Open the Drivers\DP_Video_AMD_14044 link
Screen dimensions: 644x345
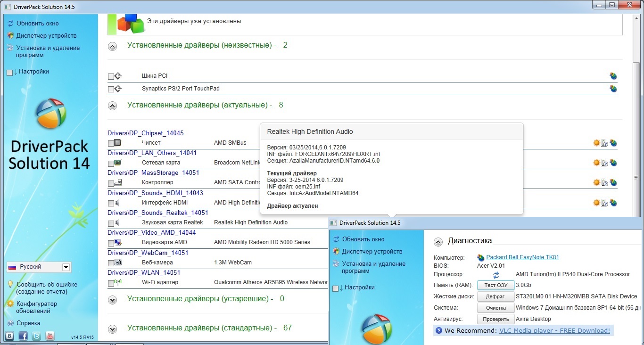151,232
